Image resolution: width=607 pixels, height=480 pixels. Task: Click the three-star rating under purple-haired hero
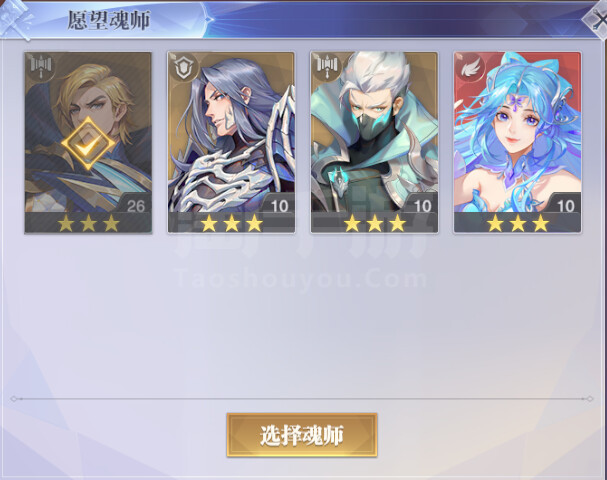click(231, 223)
